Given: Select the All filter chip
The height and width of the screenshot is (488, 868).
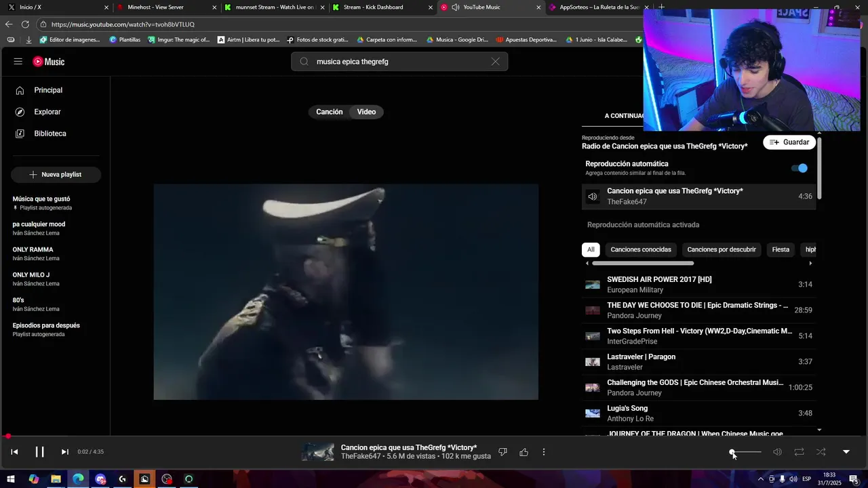Looking at the screenshot, I should (591, 249).
